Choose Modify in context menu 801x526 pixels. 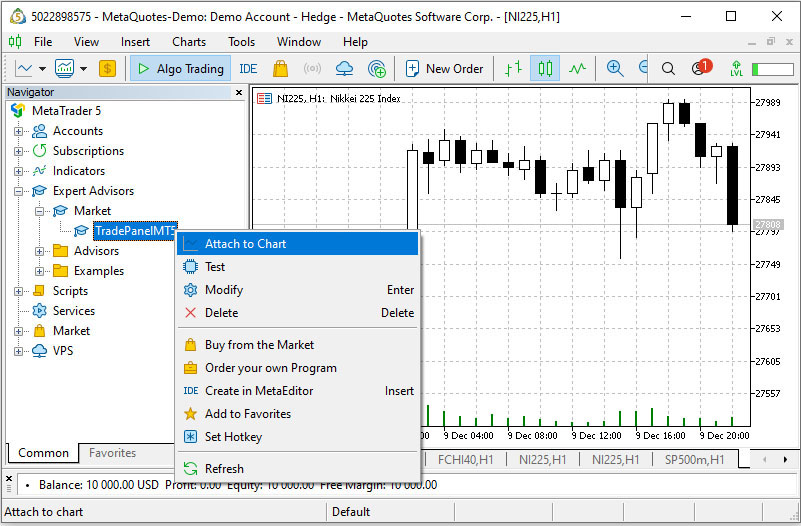298,290
